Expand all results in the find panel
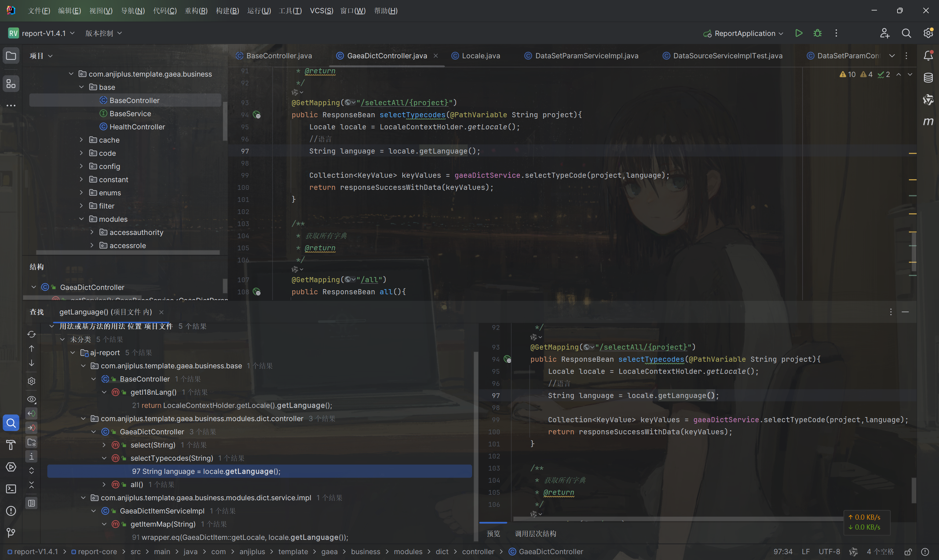 [x=32, y=470]
